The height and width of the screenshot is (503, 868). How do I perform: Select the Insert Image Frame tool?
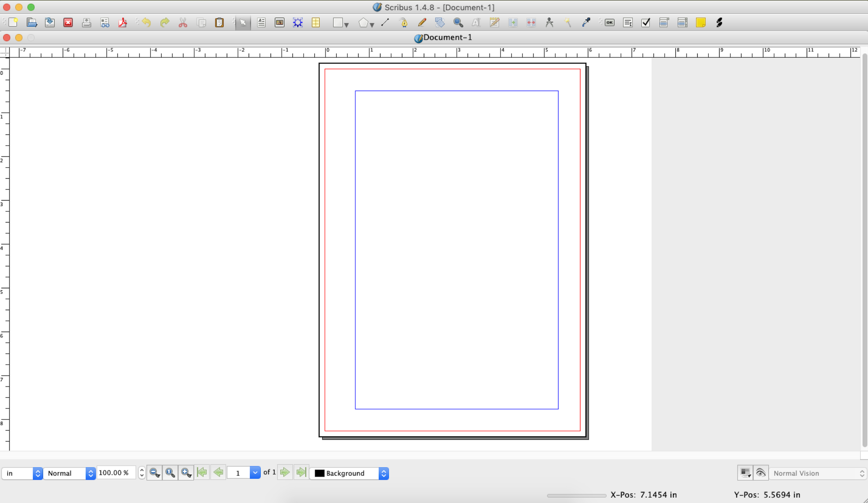click(279, 23)
